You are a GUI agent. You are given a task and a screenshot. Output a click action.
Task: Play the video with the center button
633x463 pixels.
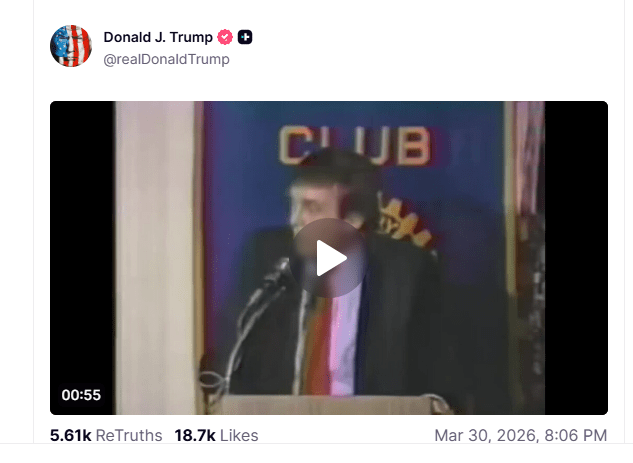pyautogui.click(x=329, y=258)
